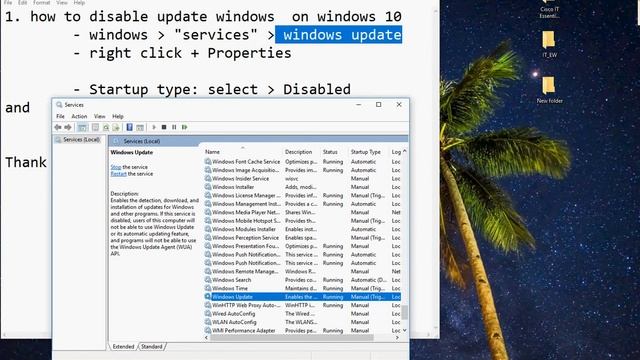This screenshot has width=640, height=360.
Task: Click the Stop the service link
Action: pyautogui.click(x=116, y=167)
